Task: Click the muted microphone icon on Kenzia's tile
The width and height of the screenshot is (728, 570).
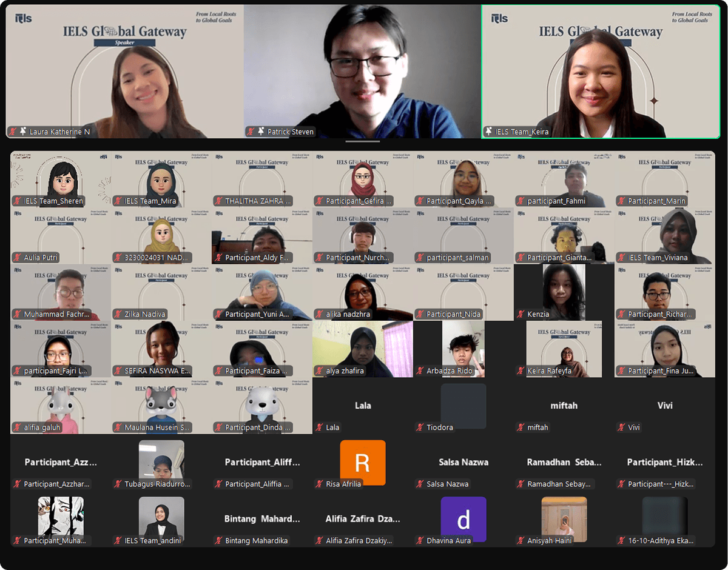Action: [x=521, y=314]
